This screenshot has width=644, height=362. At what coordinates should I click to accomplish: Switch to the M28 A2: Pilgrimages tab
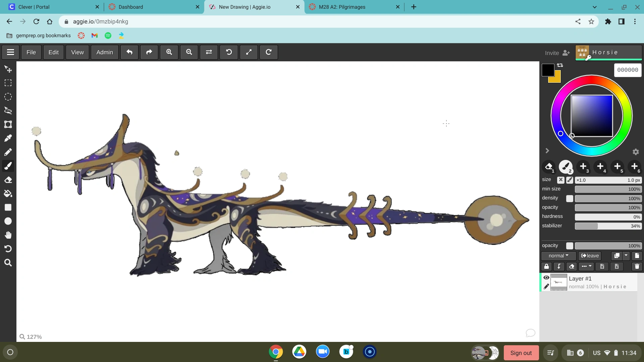(342, 7)
